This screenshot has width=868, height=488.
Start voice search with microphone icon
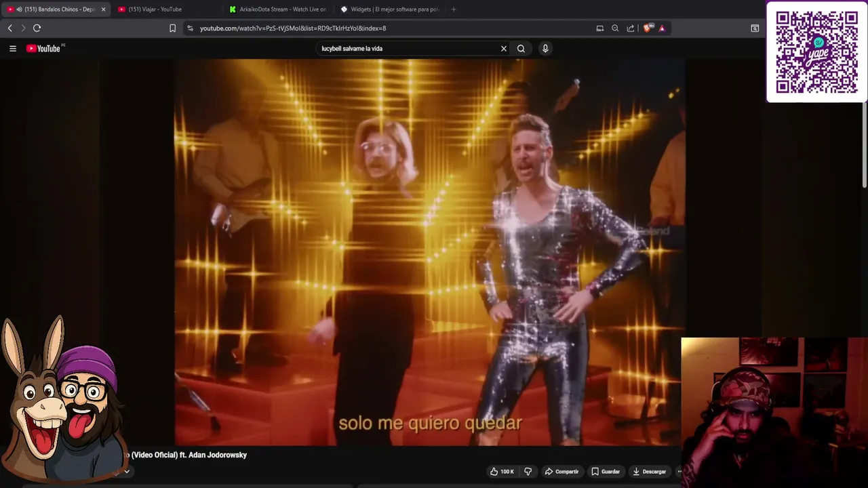pyautogui.click(x=545, y=48)
